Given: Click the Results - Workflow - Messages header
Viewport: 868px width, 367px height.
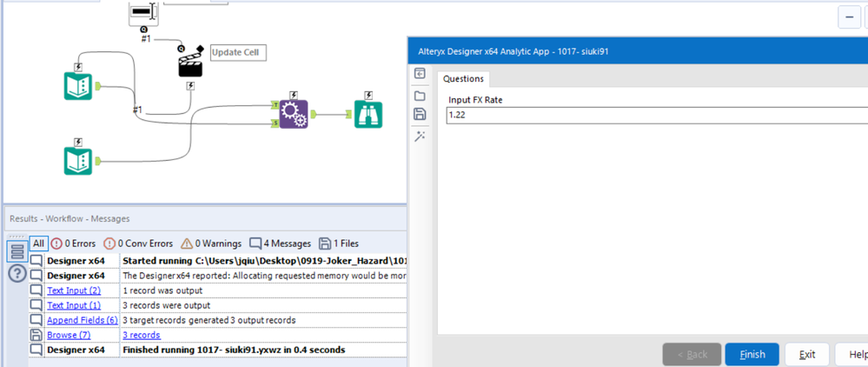Looking at the screenshot, I should coord(70,218).
